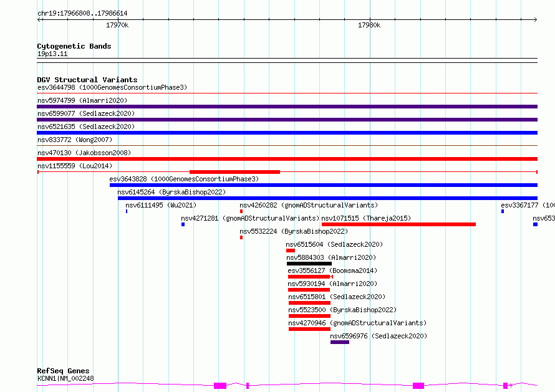Select nsv4271281 gnomADStructuralVariants label

[x=250, y=218]
